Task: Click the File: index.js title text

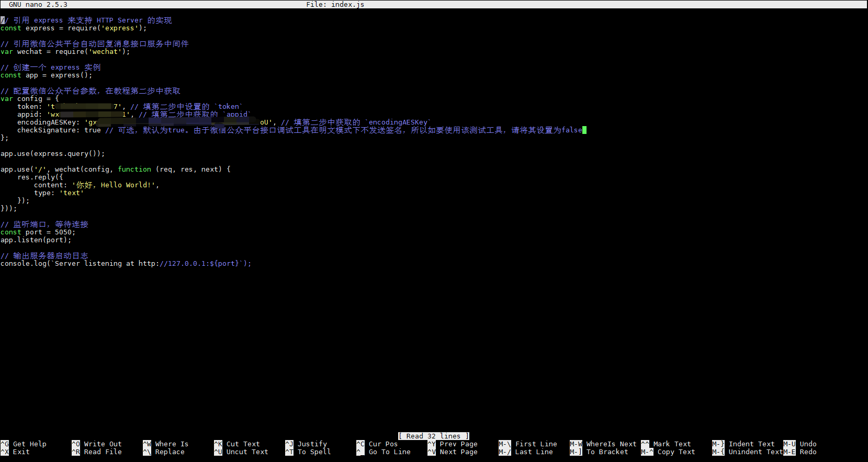Action: click(x=335, y=4)
